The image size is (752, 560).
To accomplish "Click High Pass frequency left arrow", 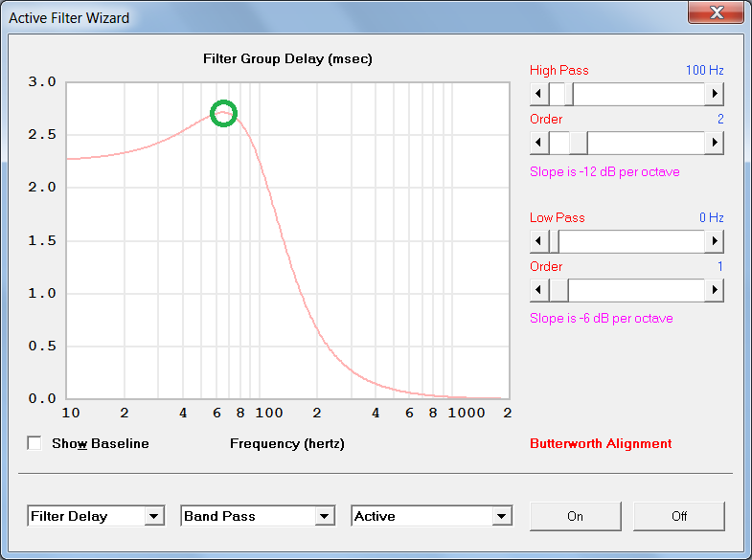I will coord(539,94).
